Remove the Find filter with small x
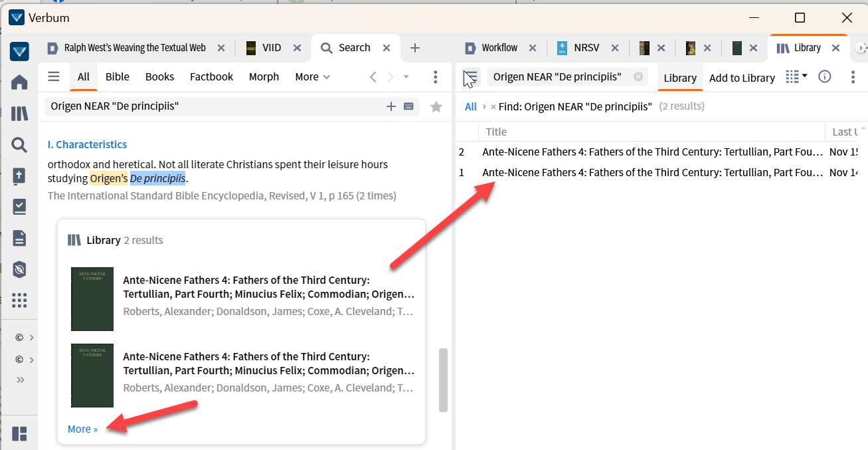 tap(493, 107)
